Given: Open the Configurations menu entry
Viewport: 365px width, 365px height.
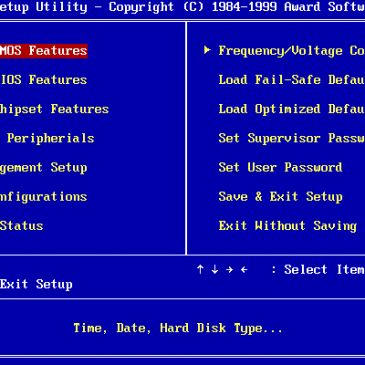Looking at the screenshot, I should (44, 197).
